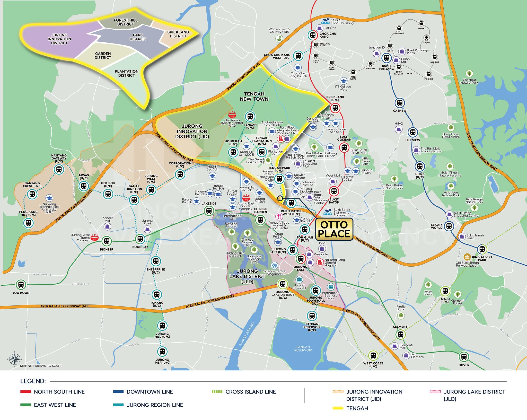Click the Pandan Reservoir station icon

312,316
